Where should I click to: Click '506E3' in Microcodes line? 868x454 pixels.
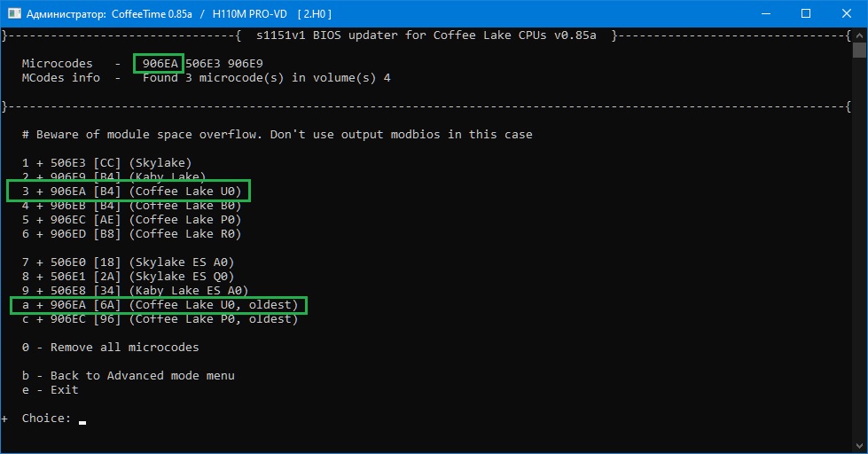tap(203, 64)
